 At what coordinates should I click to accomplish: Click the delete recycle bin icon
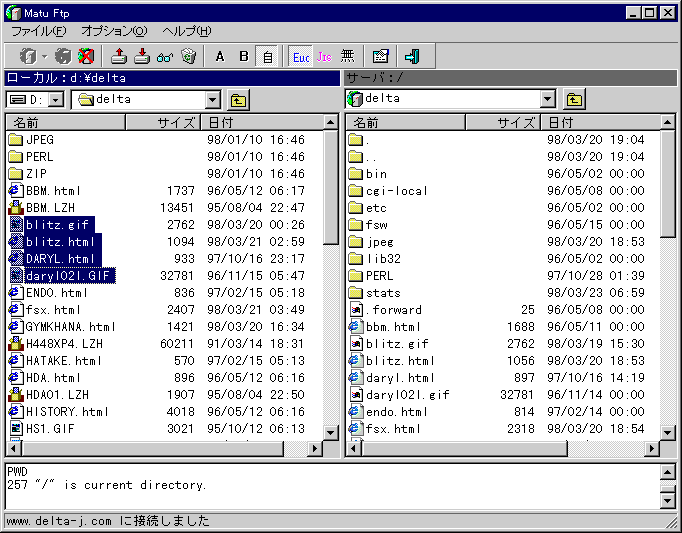pos(189,56)
